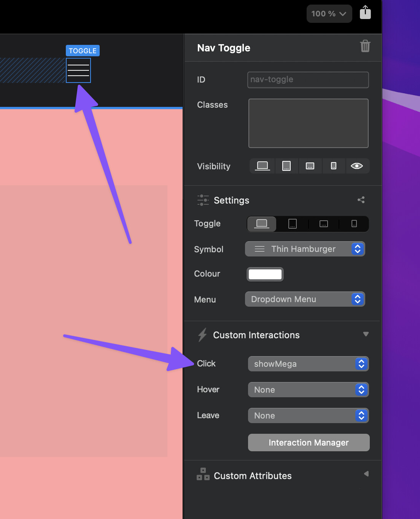Click the Settings sliders icon
The width and height of the screenshot is (420, 519).
[x=203, y=200]
